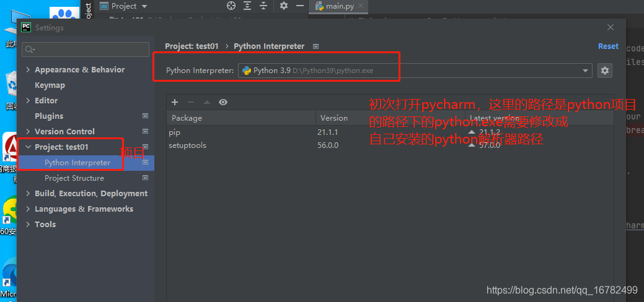Click the Python 3.9 interpreter path text

(314, 71)
